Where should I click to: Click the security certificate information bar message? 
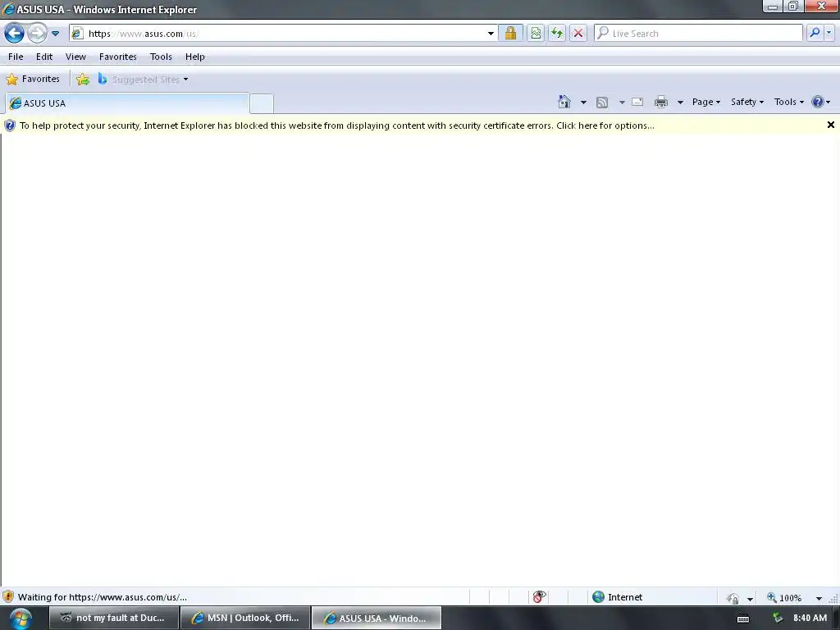[337, 126]
